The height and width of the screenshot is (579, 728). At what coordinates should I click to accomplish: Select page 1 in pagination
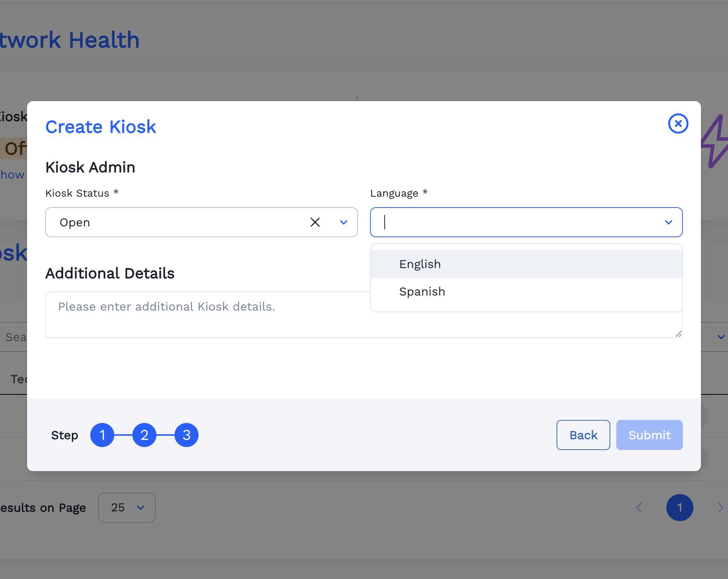click(x=679, y=508)
